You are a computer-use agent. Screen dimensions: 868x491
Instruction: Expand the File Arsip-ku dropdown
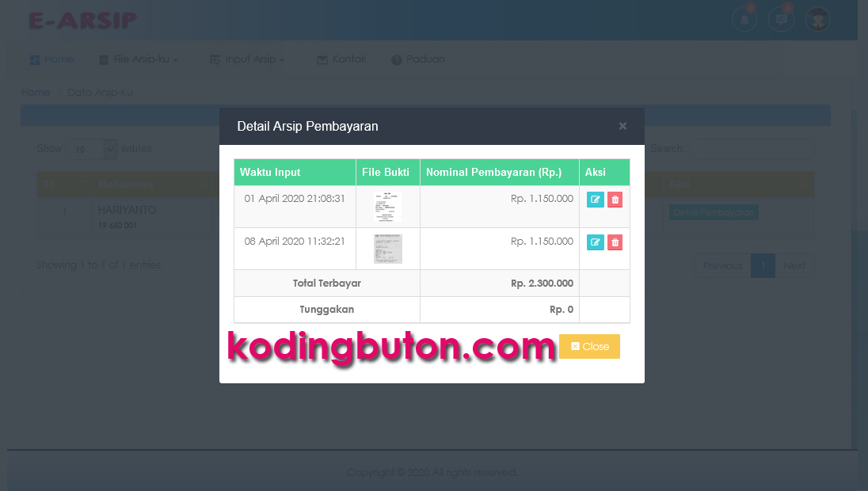(139, 59)
